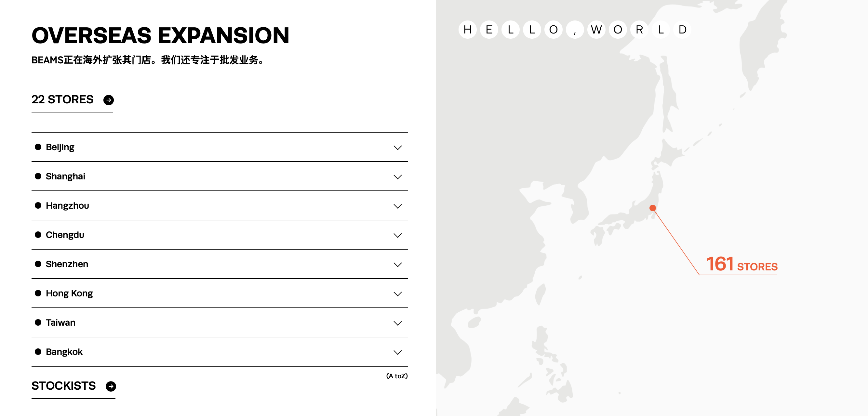Expand the Shenzhen accordion row
Image resolution: width=868 pixels, height=416 pixels.
[x=398, y=265]
